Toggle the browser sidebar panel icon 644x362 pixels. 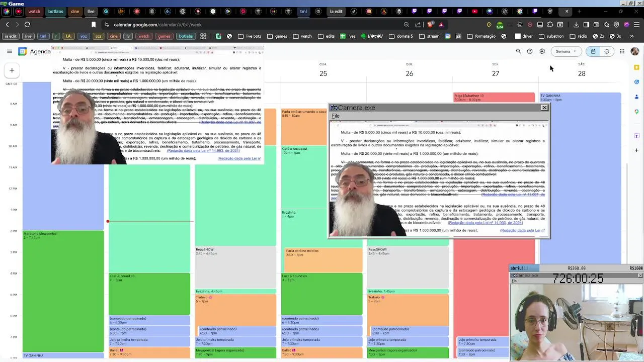coord(586,25)
